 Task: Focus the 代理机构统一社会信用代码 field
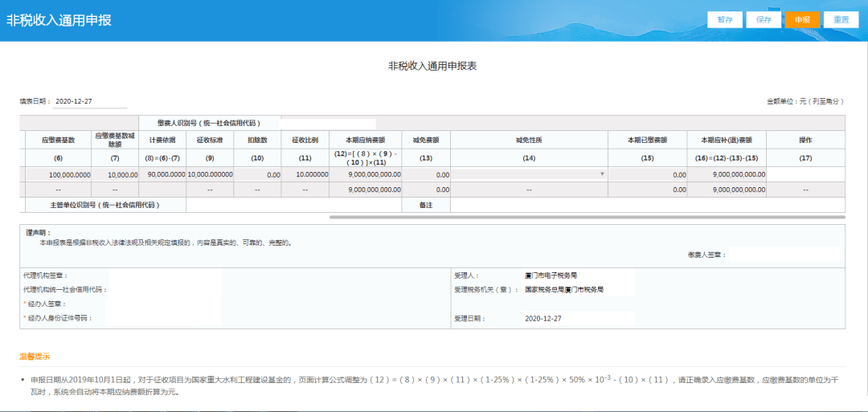pyautogui.click(x=164, y=290)
